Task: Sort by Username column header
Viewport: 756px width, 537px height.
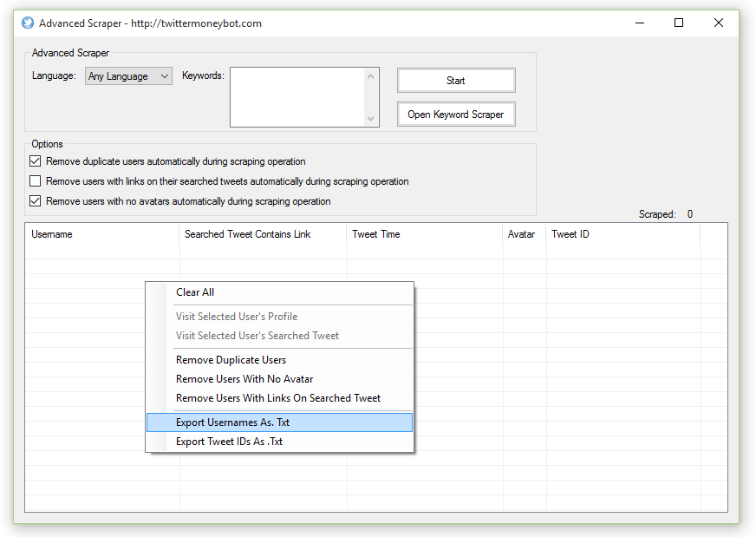Action: (102, 234)
